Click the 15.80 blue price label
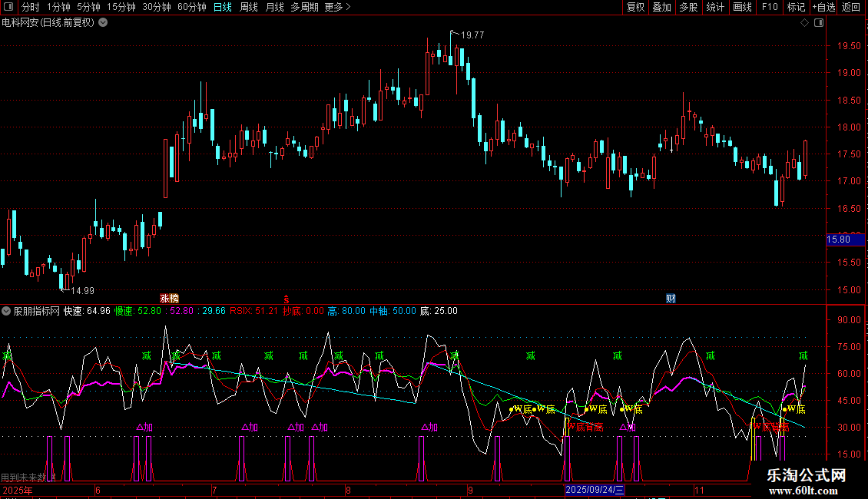The image size is (868, 499). point(838,240)
